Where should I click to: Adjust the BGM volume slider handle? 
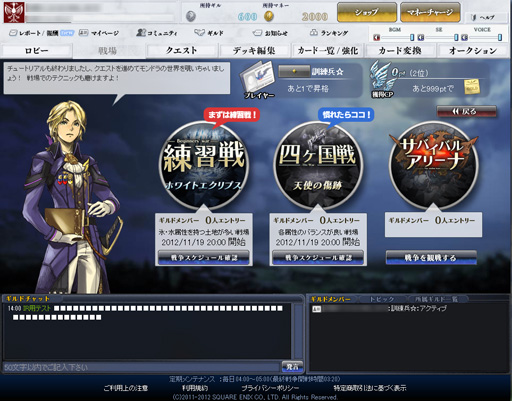(412, 37)
